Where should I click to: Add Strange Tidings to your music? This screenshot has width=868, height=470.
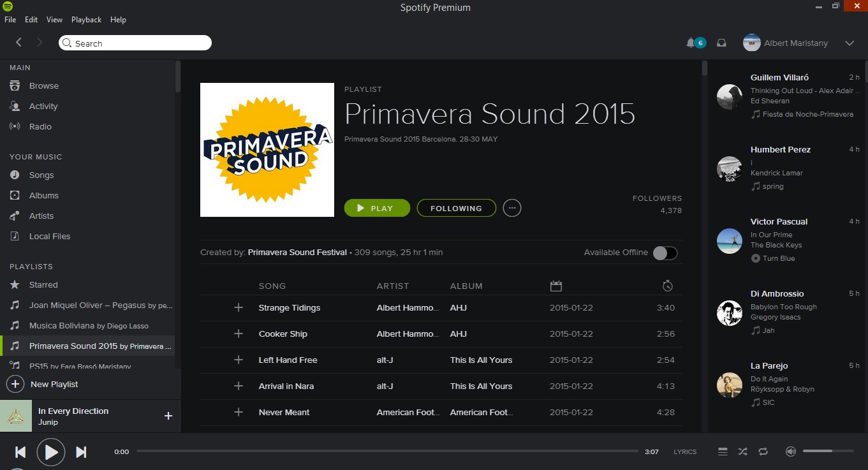[x=239, y=308]
